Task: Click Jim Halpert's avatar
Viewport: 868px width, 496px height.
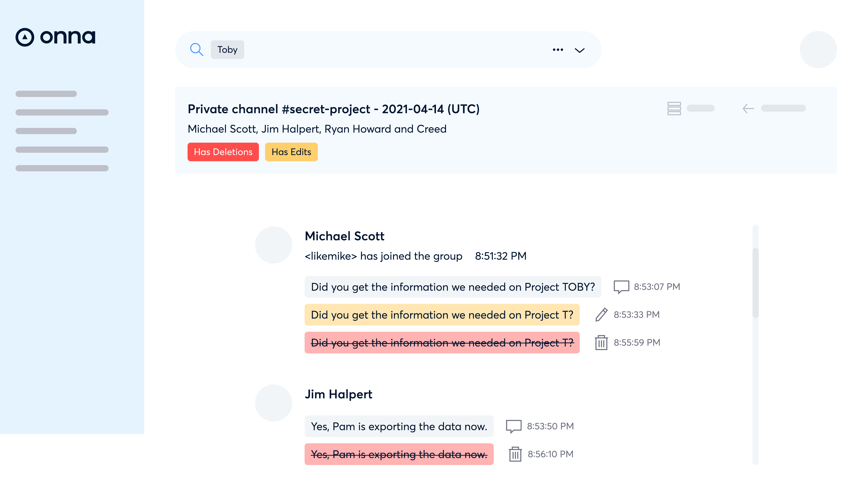Action: click(x=274, y=403)
